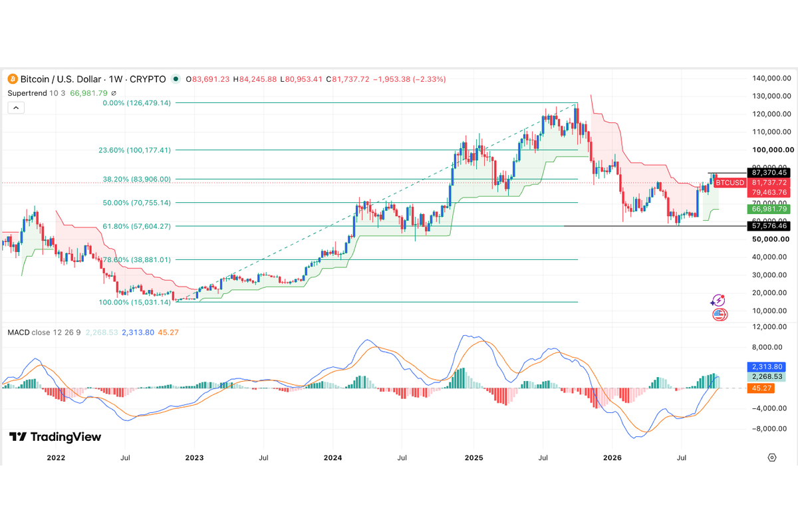Click the 2023 label on time axis
The width and height of the screenshot is (798, 532).
click(x=194, y=458)
